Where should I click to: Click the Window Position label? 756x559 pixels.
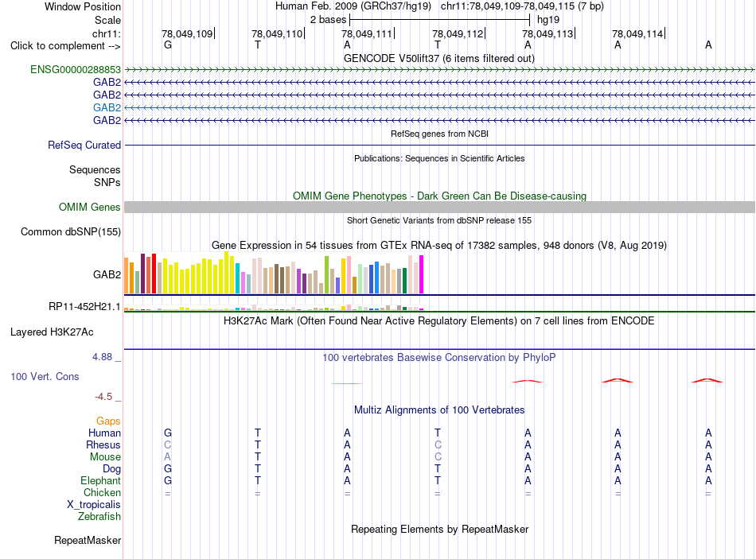[83, 6]
